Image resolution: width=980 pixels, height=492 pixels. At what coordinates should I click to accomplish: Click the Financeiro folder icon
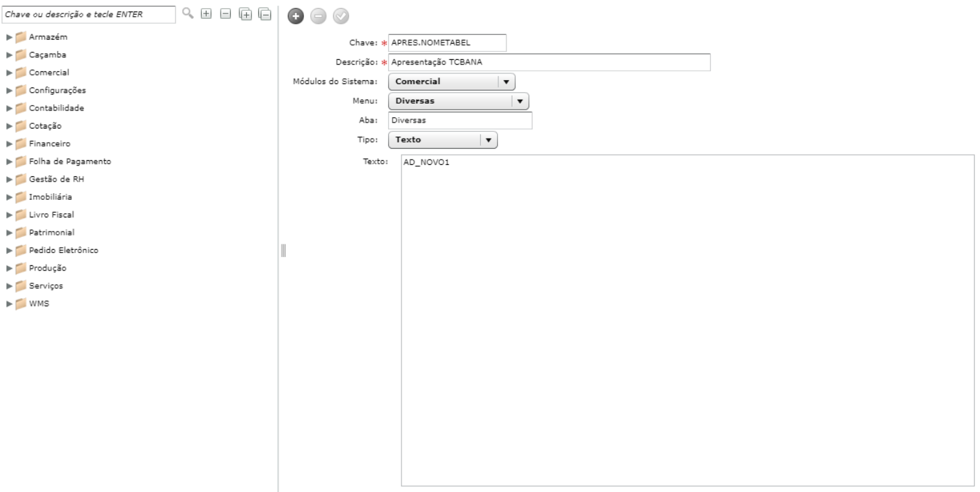(x=21, y=144)
